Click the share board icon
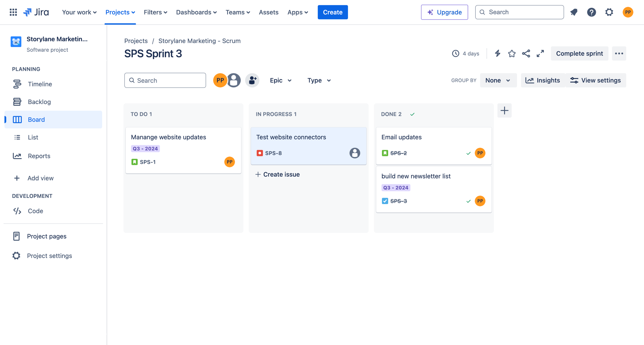This screenshot has width=644, height=345. [526, 54]
